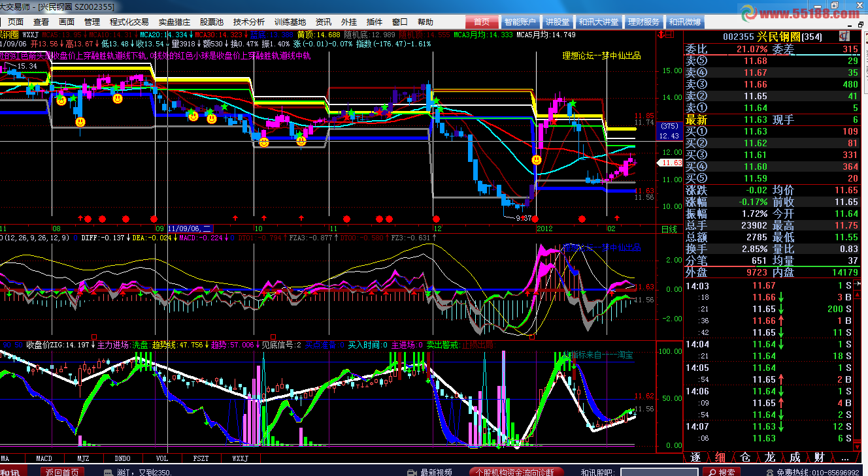This screenshot has height=476, width=868.
Task: Click the 总手 value 23902
Action: 754,225
